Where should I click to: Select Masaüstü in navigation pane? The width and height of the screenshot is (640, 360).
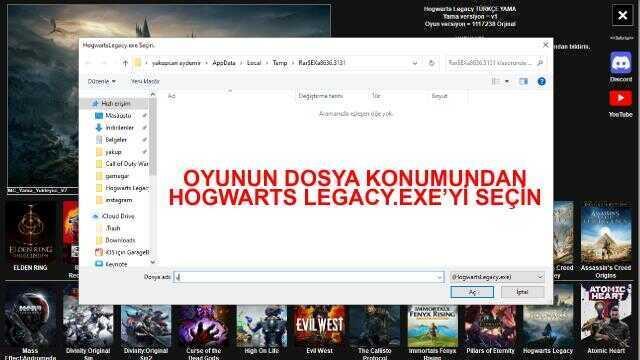pyautogui.click(x=119, y=116)
